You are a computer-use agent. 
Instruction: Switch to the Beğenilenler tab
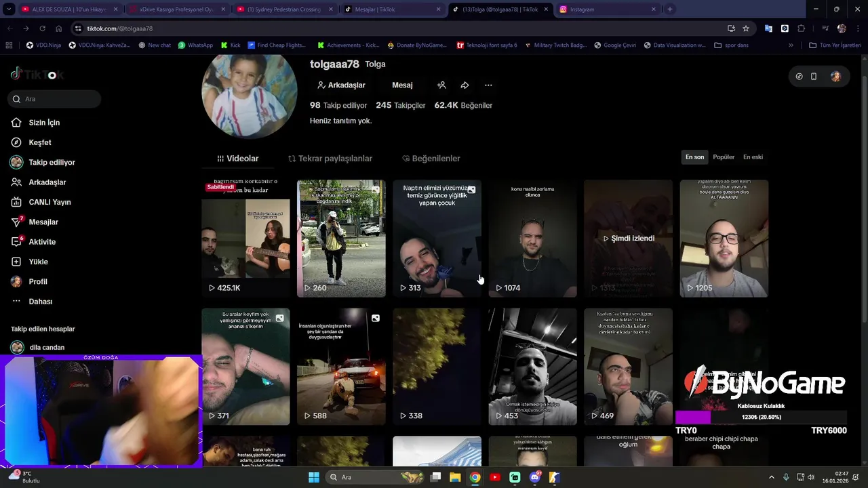(x=431, y=159)
